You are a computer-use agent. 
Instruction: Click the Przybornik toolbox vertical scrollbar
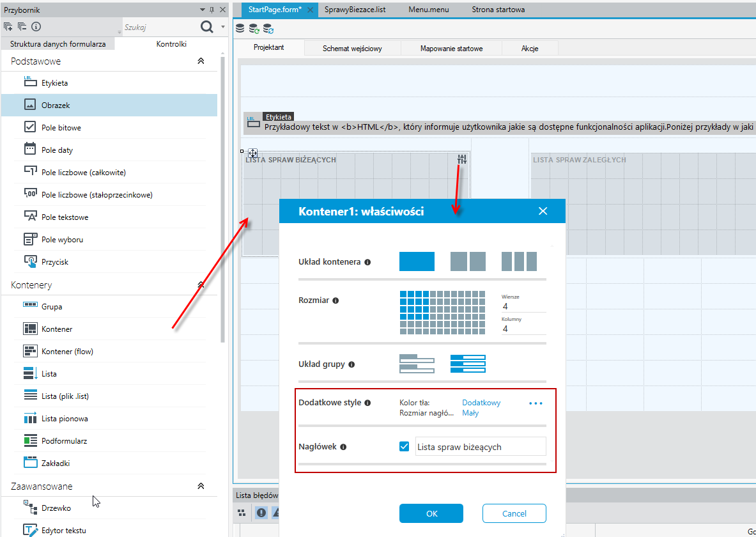222,199
